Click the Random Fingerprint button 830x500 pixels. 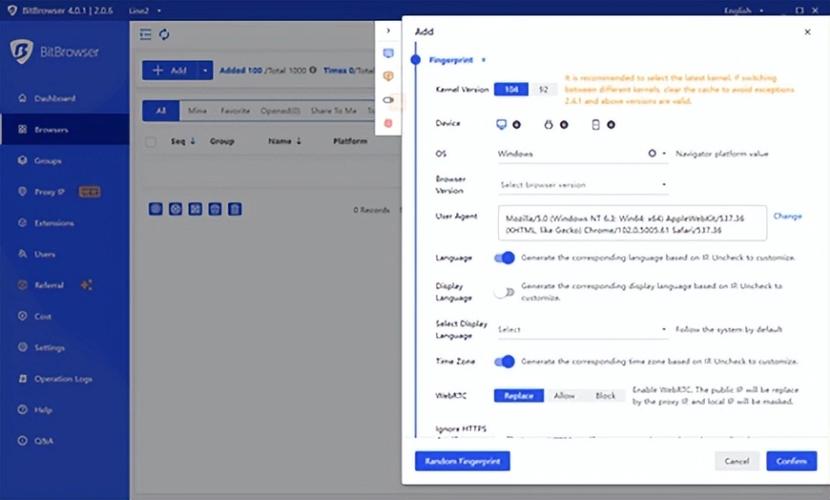[462, 461]
